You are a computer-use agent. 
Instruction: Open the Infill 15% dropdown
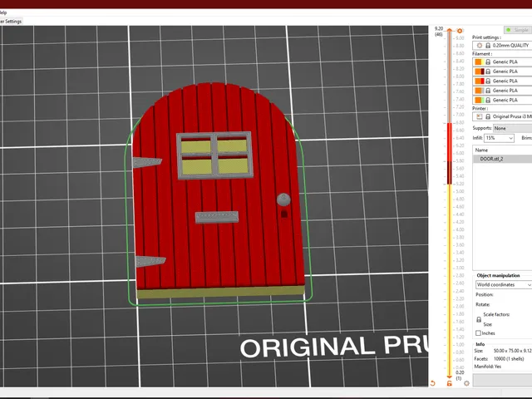pos(499,138)
